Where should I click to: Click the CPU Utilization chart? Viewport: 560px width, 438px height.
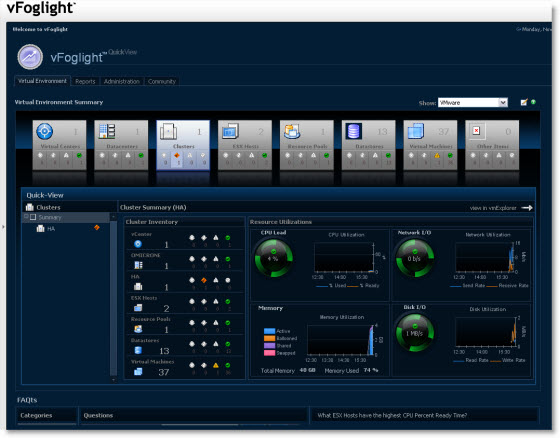(344, 258)
